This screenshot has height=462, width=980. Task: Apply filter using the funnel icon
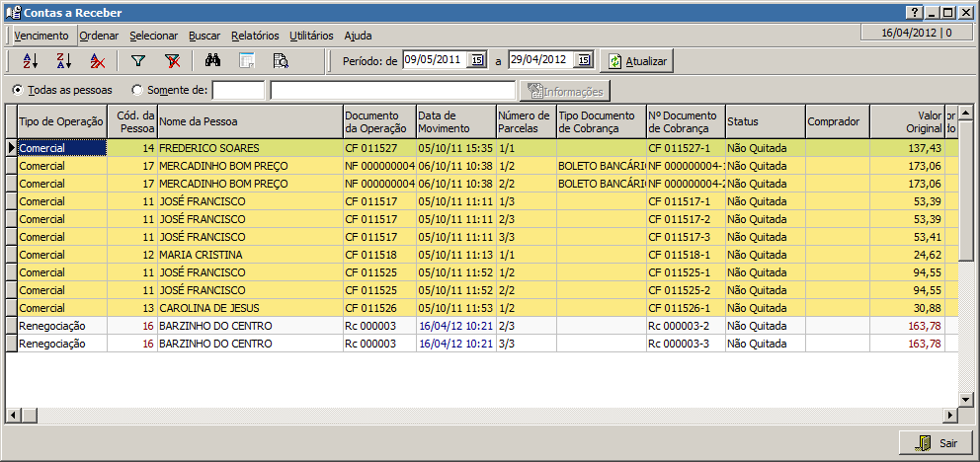click(138, 61)
